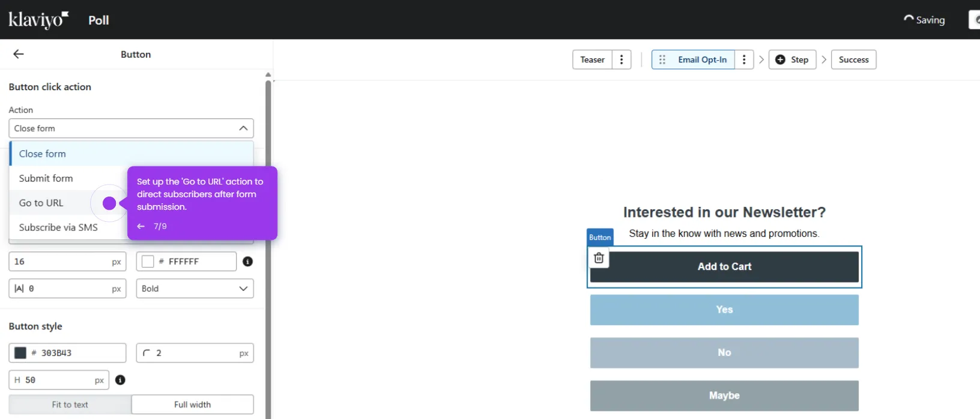Screen dimensions: 980x419
Task: Set button width to Full width
Action: [192, 405]
